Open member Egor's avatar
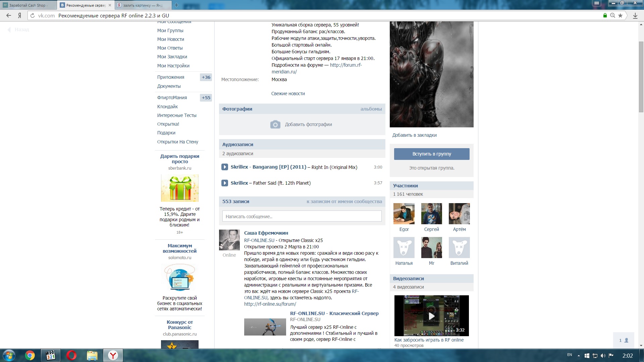Screen dimensions: 644x362 pos(404,214)
